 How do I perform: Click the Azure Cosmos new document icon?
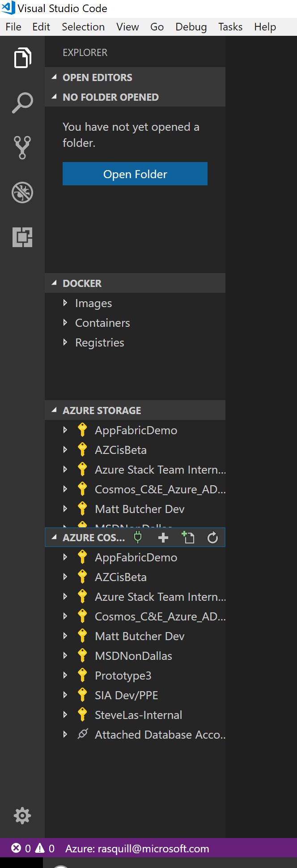188,537
